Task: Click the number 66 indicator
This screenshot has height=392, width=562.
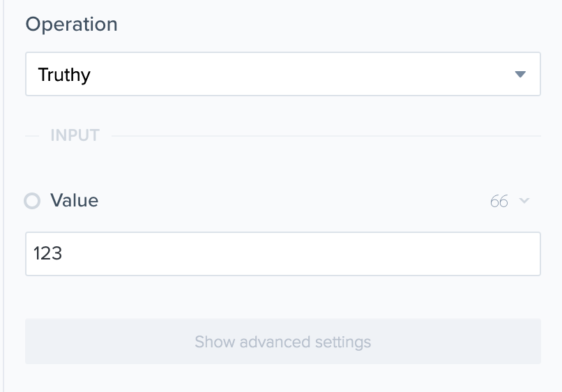Action: pos(499,202)
